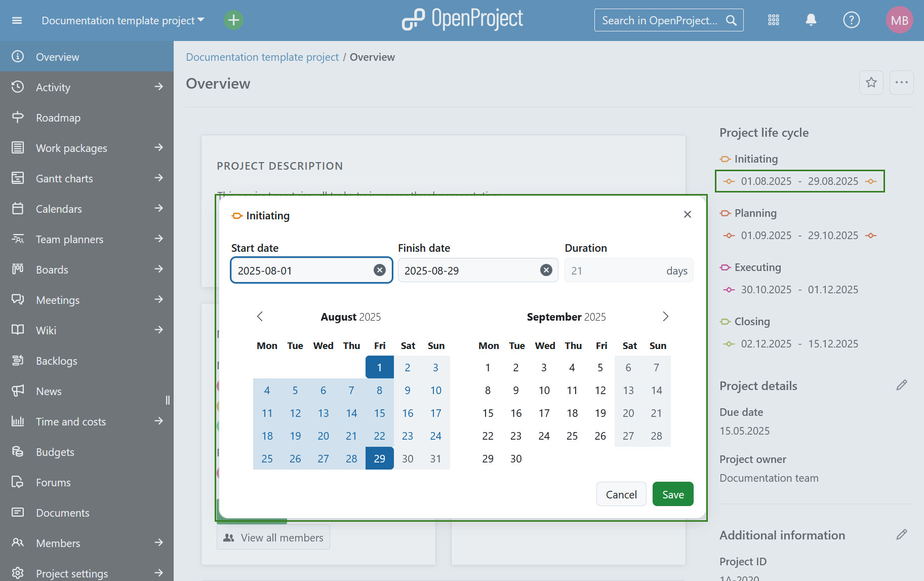Open the MB user avatar menu
Screen dimensions: 924x581
pos(899,20)
